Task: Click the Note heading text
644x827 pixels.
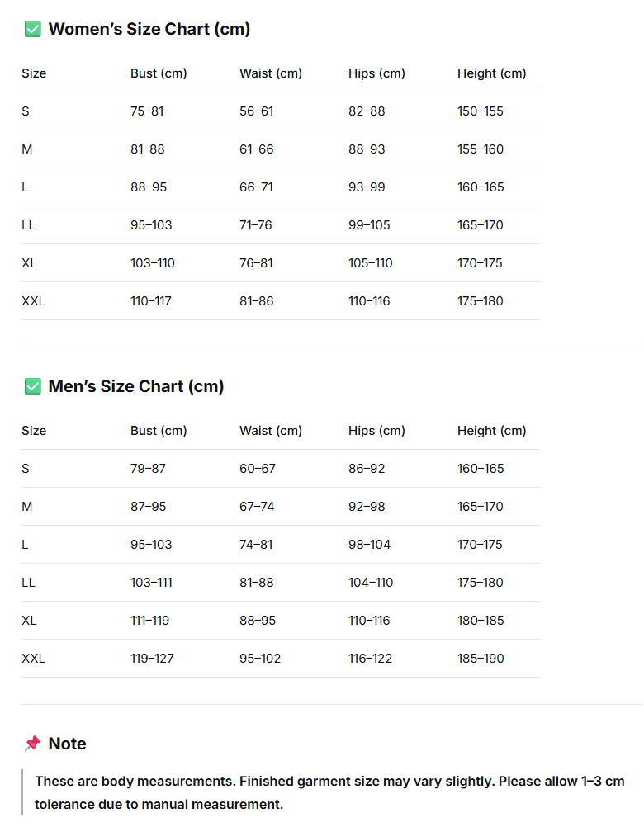Action: coord(67,744)
